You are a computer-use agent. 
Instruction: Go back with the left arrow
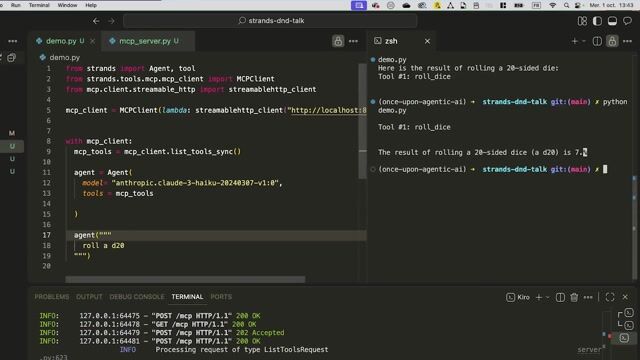click(96, 21)
